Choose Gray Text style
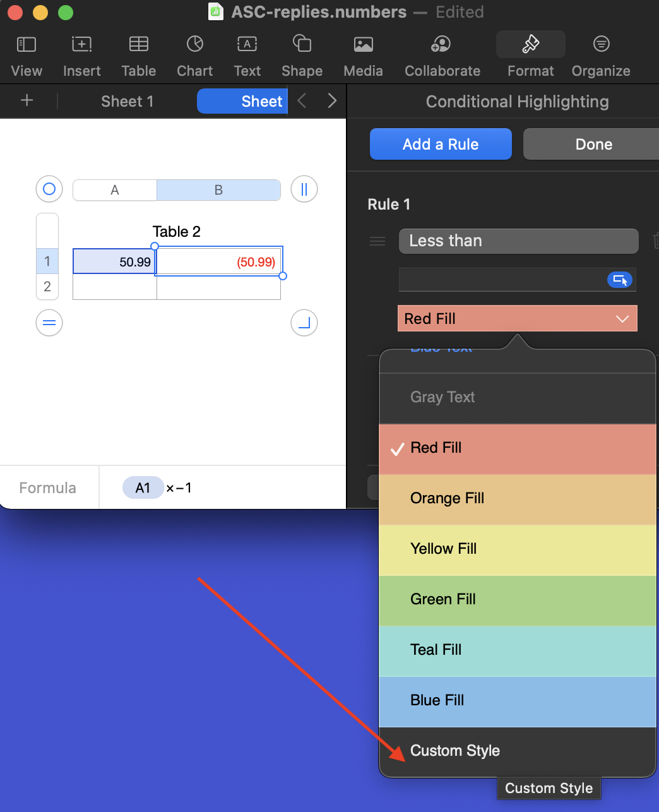 518,398
